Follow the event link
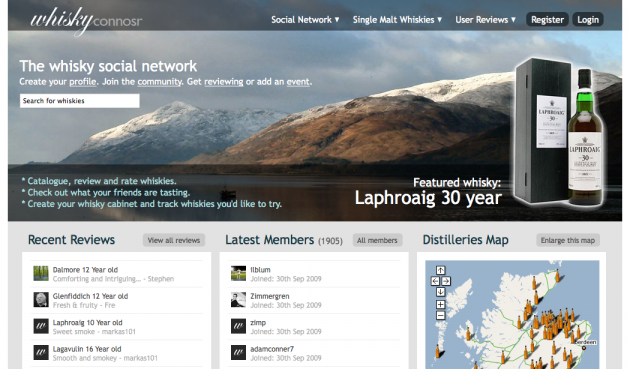630x369 pixels. pos(298,82)
